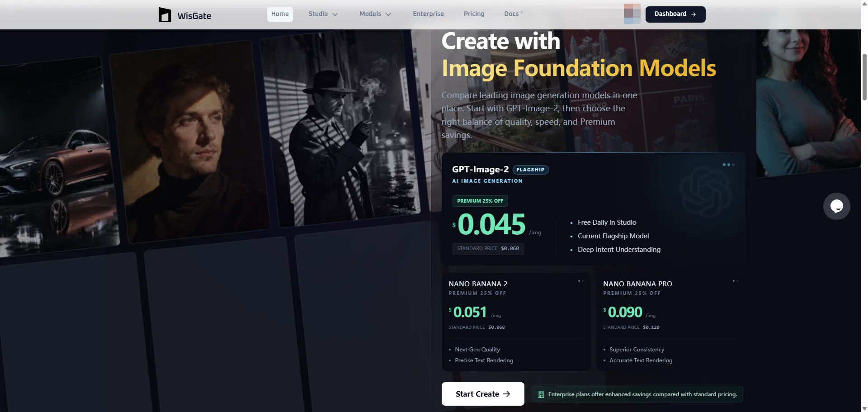Select the Nano Banana 2 pricing card

click(516, 322)
